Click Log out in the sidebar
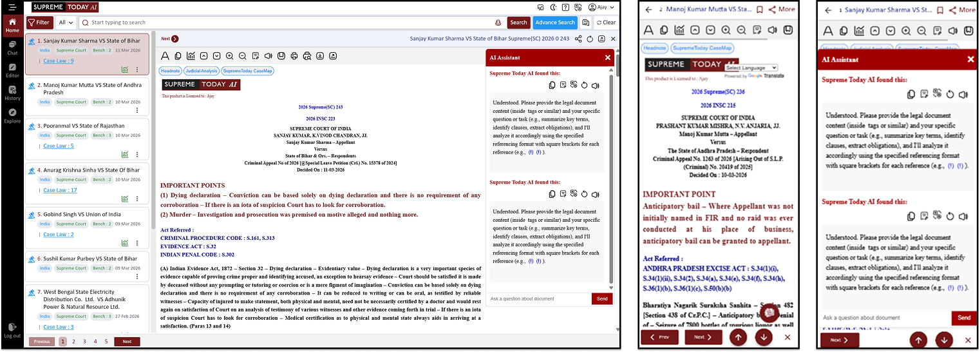The height and width of the screenshot is (352, 980). click(12, 331)
